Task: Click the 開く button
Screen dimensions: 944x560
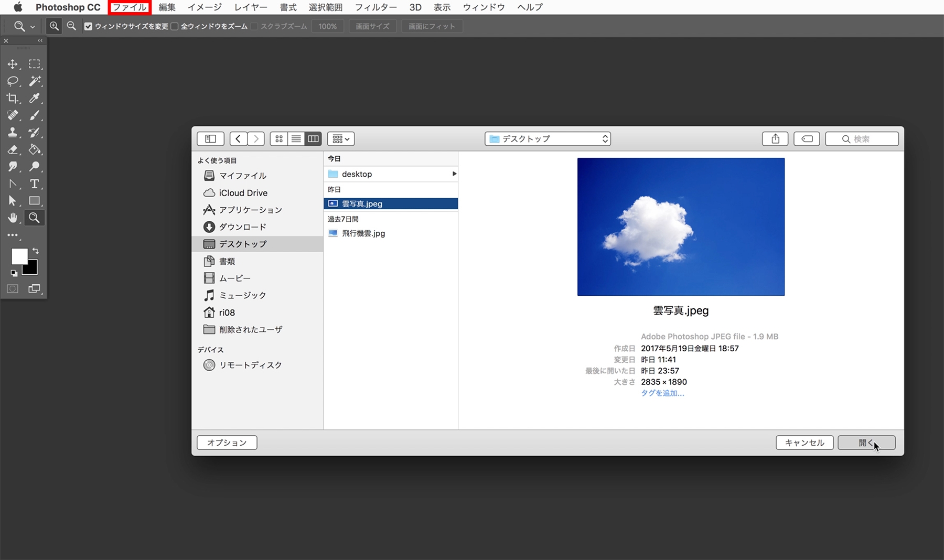Action: tap(866, 443)
